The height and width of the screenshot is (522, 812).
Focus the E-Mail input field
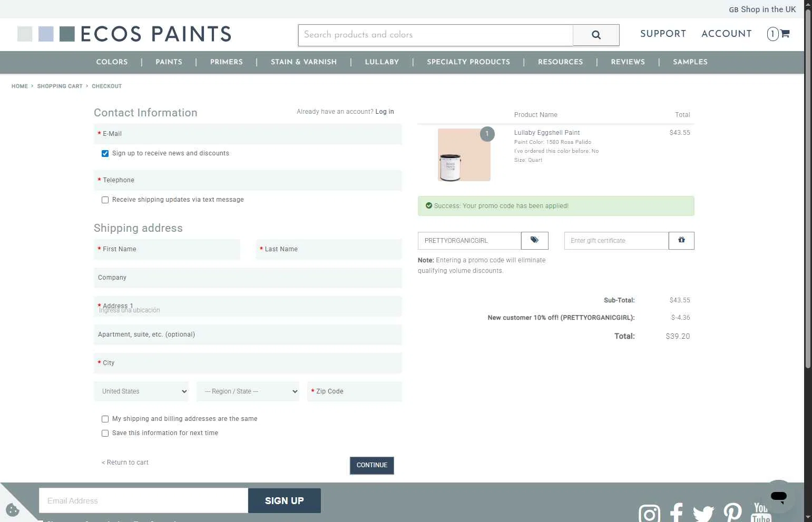248,134
